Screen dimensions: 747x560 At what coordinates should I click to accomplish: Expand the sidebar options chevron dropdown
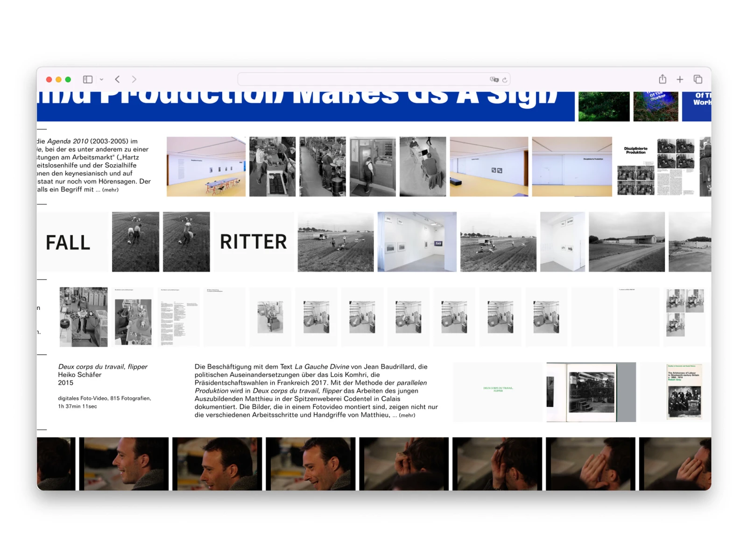click(101, 80)
